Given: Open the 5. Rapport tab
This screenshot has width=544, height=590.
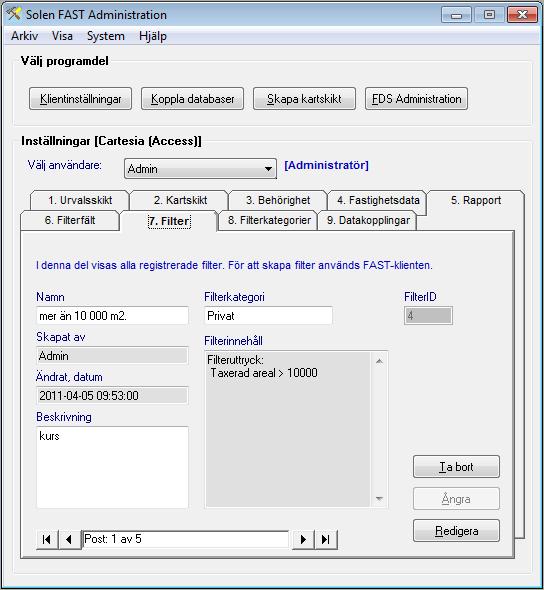Looking at the screenshot, I should tap(476, 200).
